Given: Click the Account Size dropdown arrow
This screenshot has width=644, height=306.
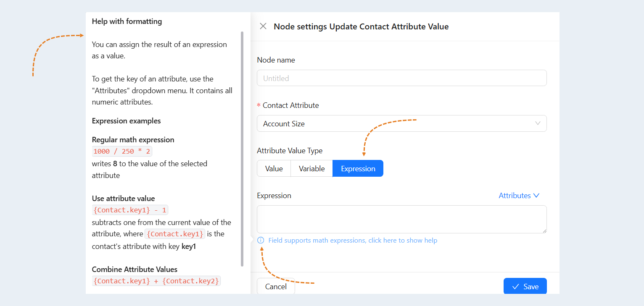Looking at the screenshot, I should pos(538,123).
